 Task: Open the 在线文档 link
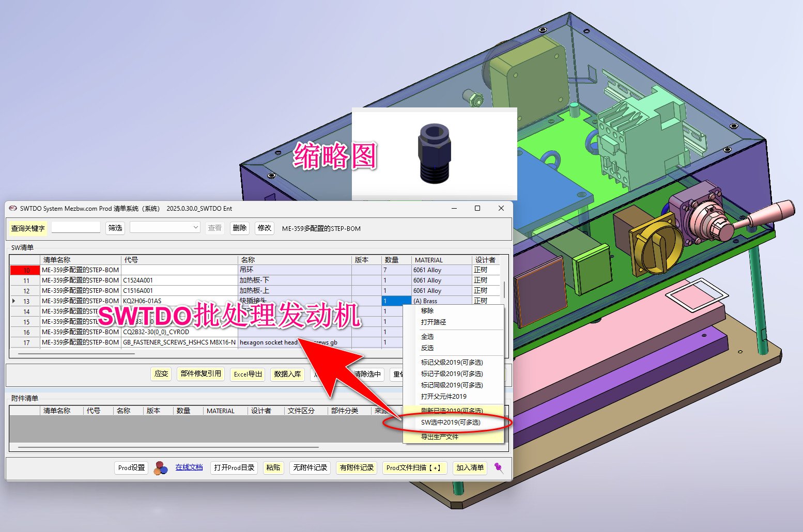click(x=189, y=467)
